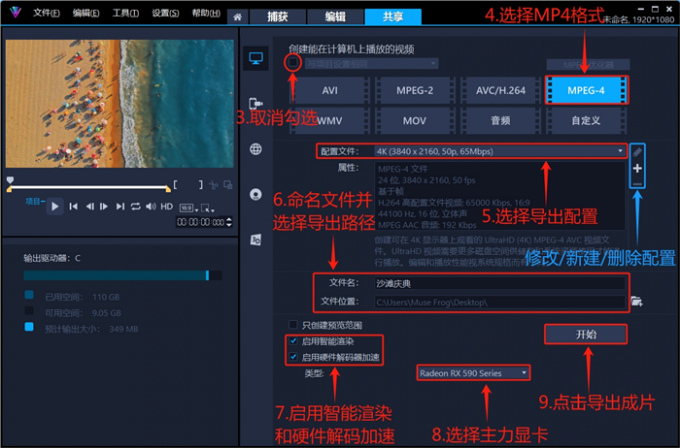Switch to the 编辑 (Edit) workspace tab
680x448 pixels.
click(x=335, y=17)
